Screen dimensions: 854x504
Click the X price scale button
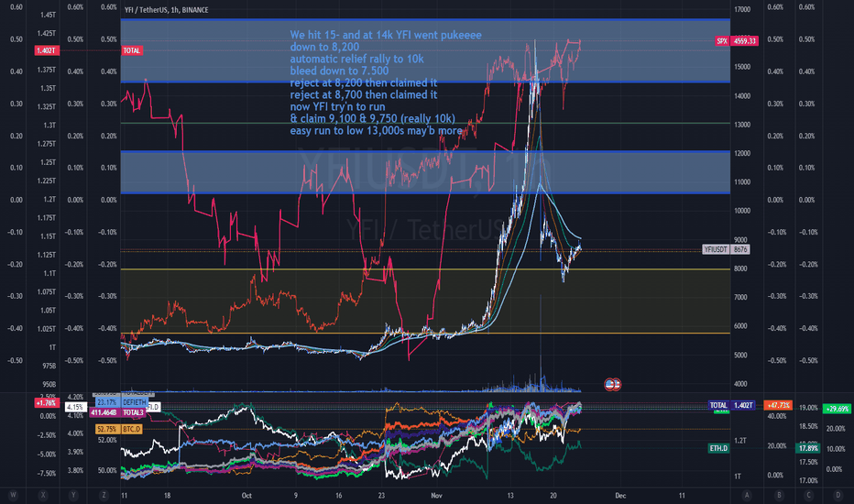(x=43, y=495)
